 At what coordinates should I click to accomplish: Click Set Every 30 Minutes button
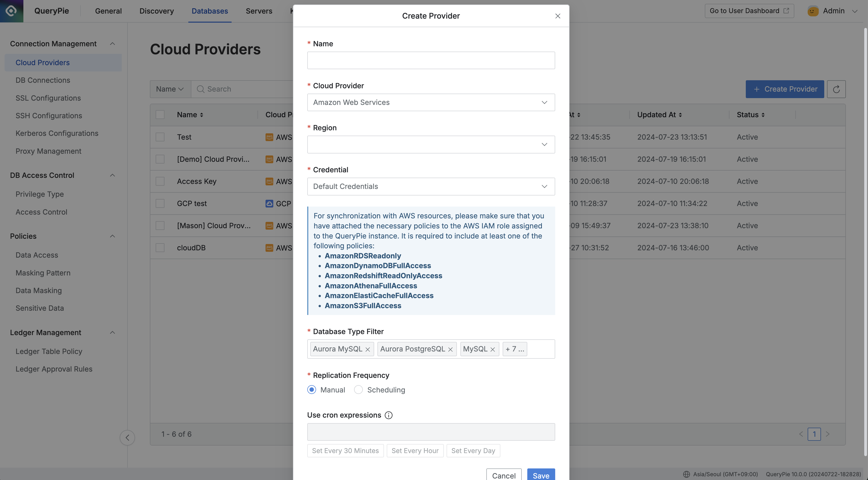click(x=345, y=451)
